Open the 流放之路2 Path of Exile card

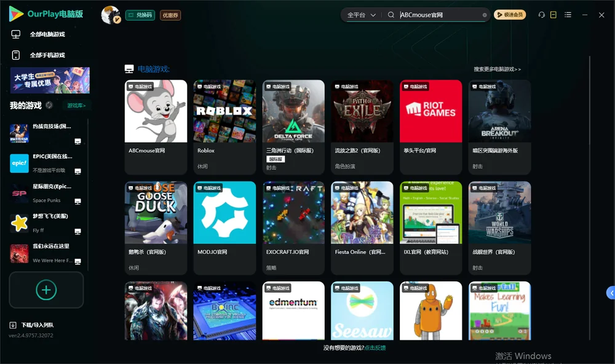362,127
